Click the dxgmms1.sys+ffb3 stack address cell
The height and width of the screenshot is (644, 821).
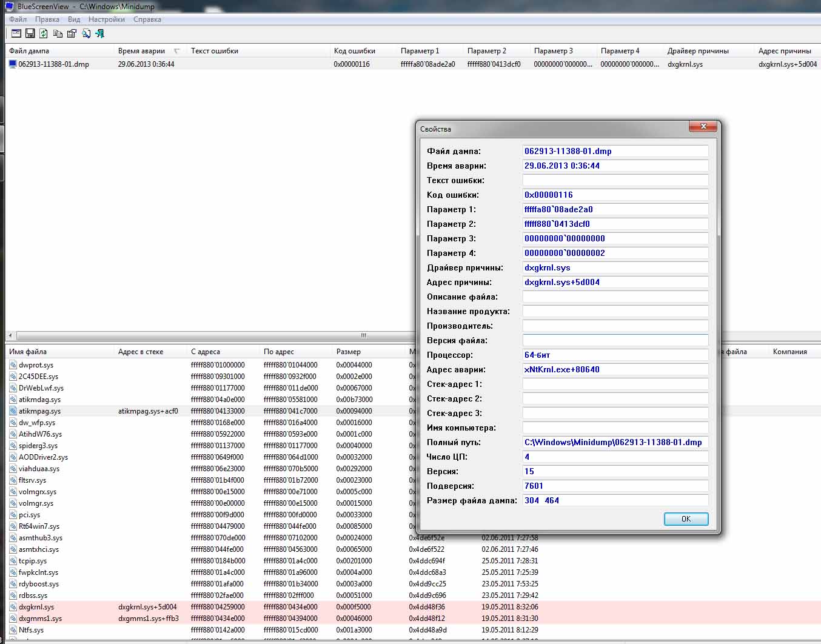147,619
